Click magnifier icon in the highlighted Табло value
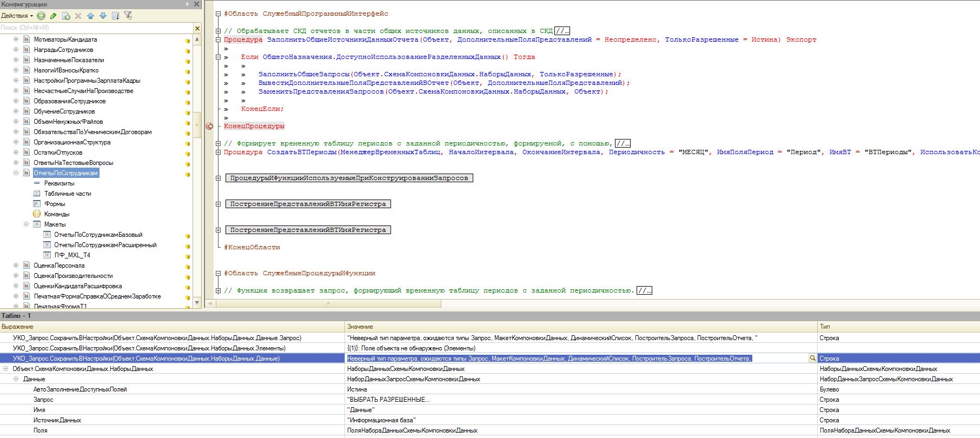The height and width of the screenshot is (438, 980). 812,359
